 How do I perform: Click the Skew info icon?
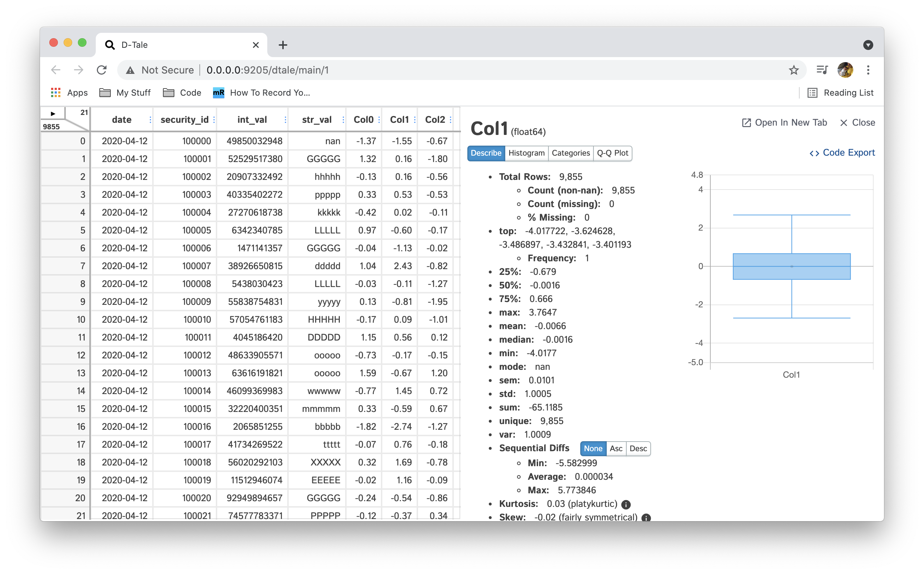(646, 518)
